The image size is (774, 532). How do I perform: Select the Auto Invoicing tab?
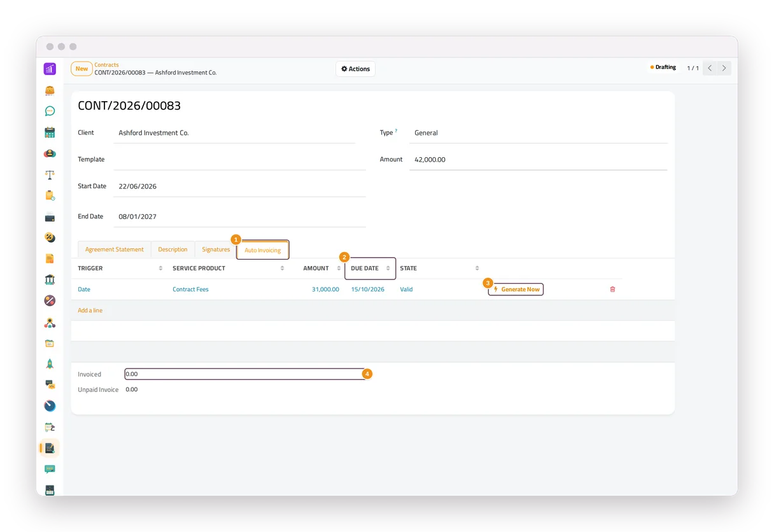263,250
